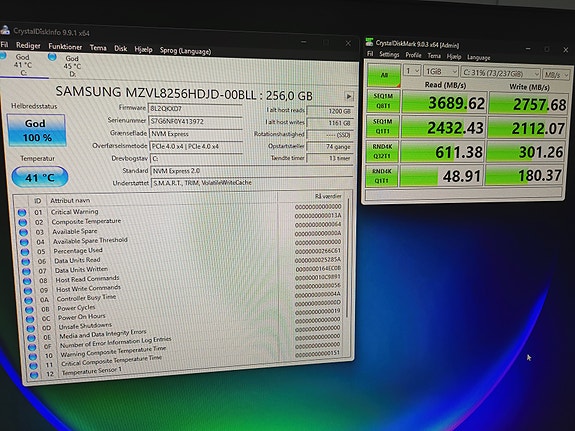Screen dimensions: 575x431
Task: Click the CrystalDiskInfo title bar app icon
Action: coord(4,30)
